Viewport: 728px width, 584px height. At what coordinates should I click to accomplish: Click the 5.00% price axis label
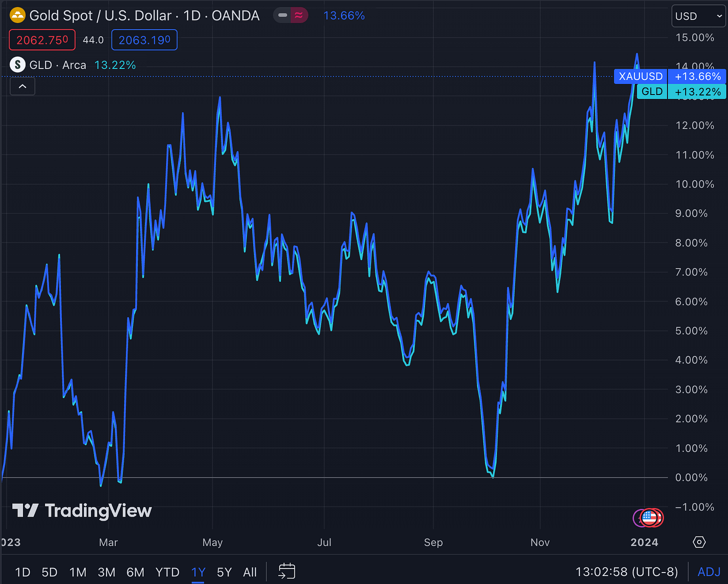[691, 330]
